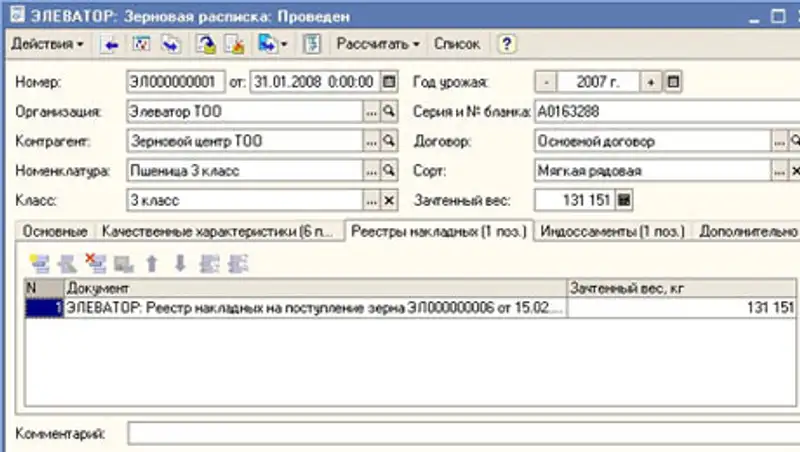Switch to the Индоссаменты tab
This screenshot has width=800, height=452.
[x=612, y=231]
